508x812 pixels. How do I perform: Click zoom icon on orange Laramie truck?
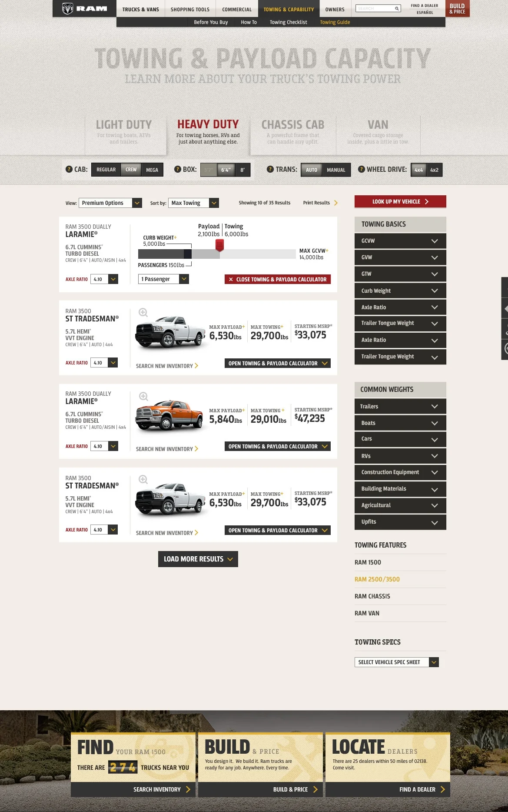(143, 396)
